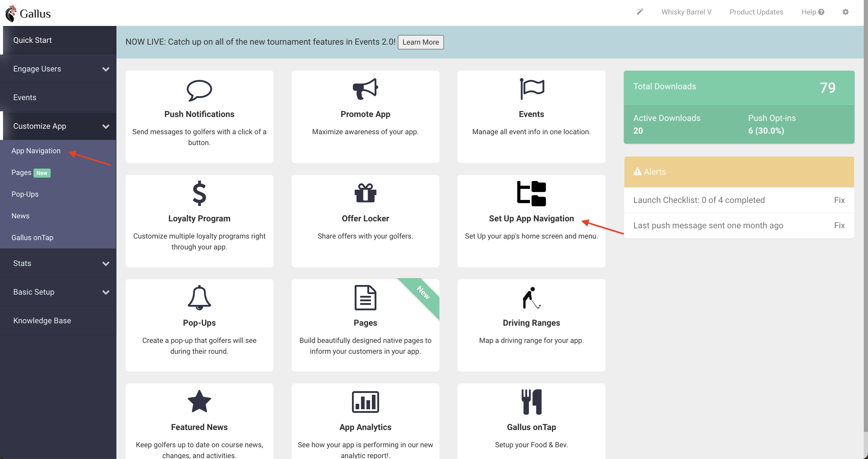The height and width of the screenshot is (459, 868).
Task: Click the magic wand icon in top bar
Action: pyautogui.click(x=640, y=12)
